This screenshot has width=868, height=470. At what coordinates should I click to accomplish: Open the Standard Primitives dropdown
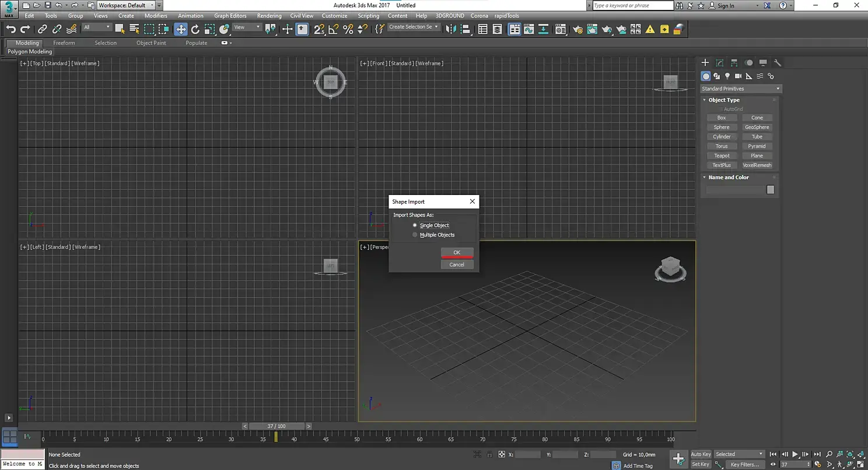pos(741,89)
